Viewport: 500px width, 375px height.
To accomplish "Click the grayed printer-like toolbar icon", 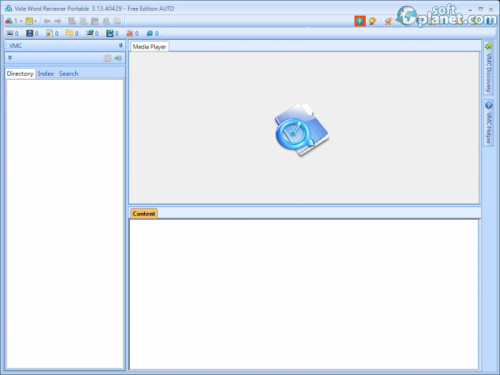I will [x=106, y=21].
